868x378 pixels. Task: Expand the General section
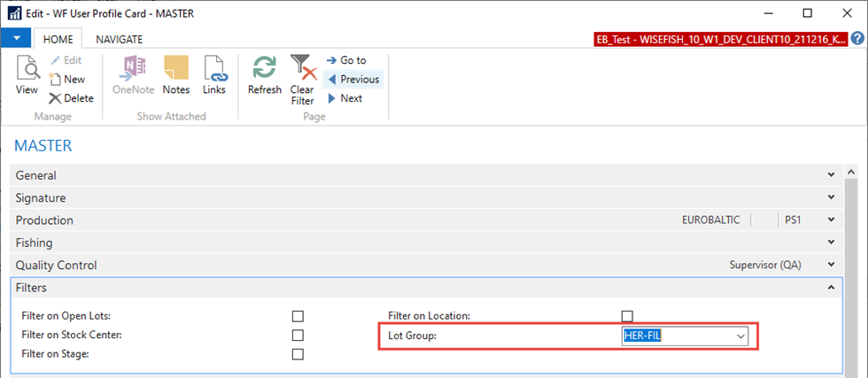[x=830, y=175]
